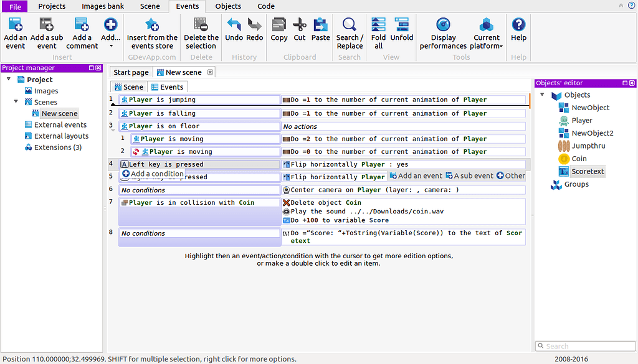The image size is (638, 364).
Task: Close the New scene tab
Action: point(210,72)
